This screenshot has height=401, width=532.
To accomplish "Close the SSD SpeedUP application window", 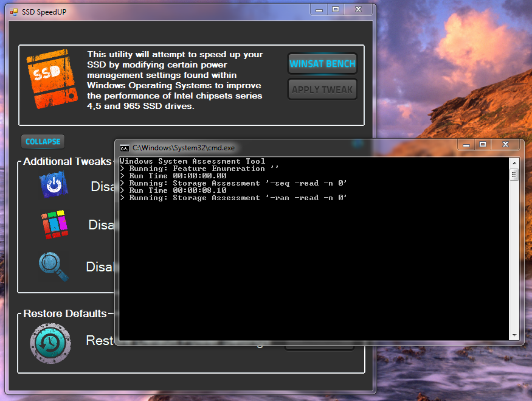I will click(358, 9).
